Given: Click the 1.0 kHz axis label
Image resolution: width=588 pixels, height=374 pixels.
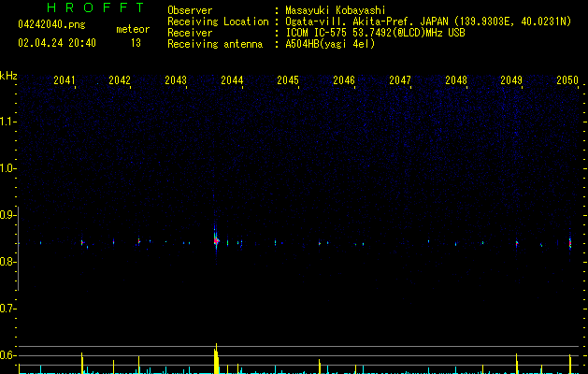Looking at the screenshot, I should tap(7, 168).
